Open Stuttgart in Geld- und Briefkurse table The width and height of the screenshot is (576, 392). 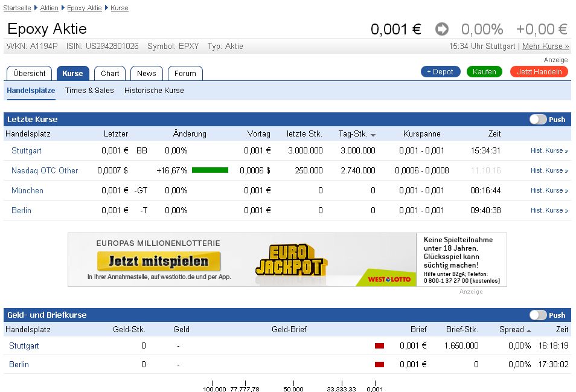(x=24, y=345)
